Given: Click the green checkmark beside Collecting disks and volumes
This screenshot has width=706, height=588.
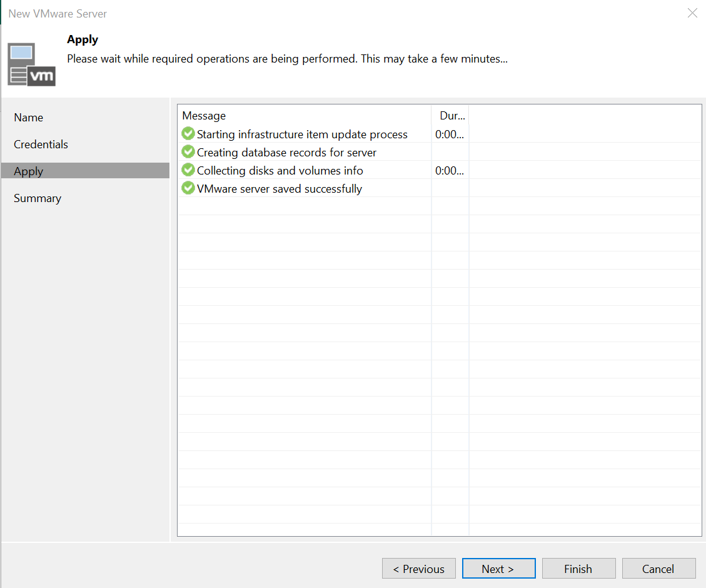Looking at the screenshot, I should pos(188,170).
